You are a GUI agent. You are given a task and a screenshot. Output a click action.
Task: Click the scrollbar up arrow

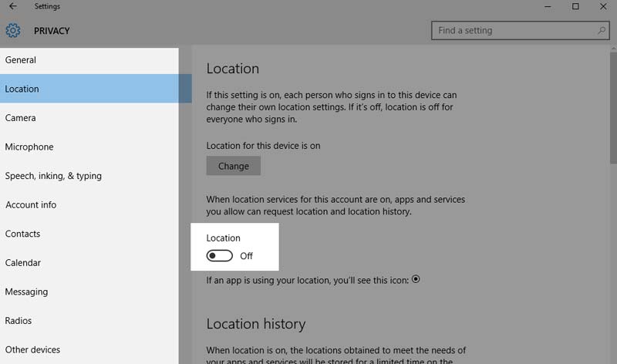[613, 49]
